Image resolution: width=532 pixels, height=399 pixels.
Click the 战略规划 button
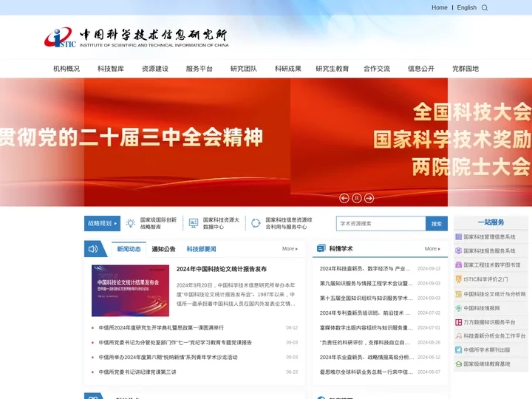point(102,223)
